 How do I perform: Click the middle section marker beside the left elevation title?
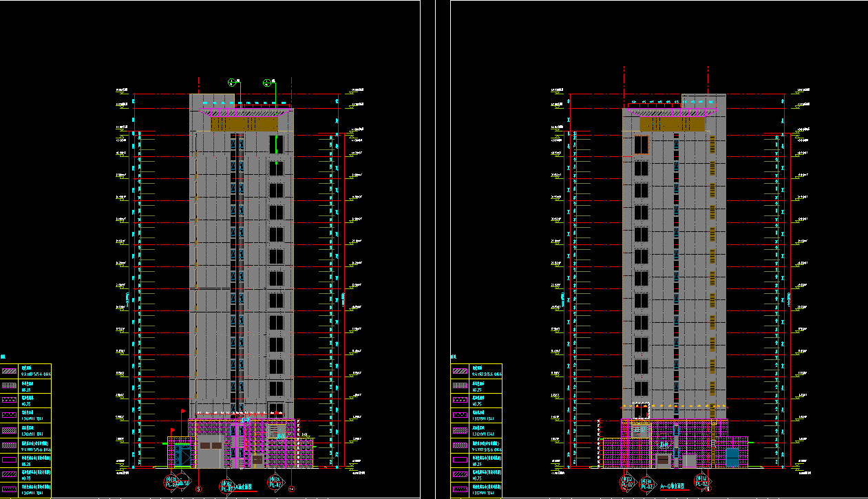(226, 486)
